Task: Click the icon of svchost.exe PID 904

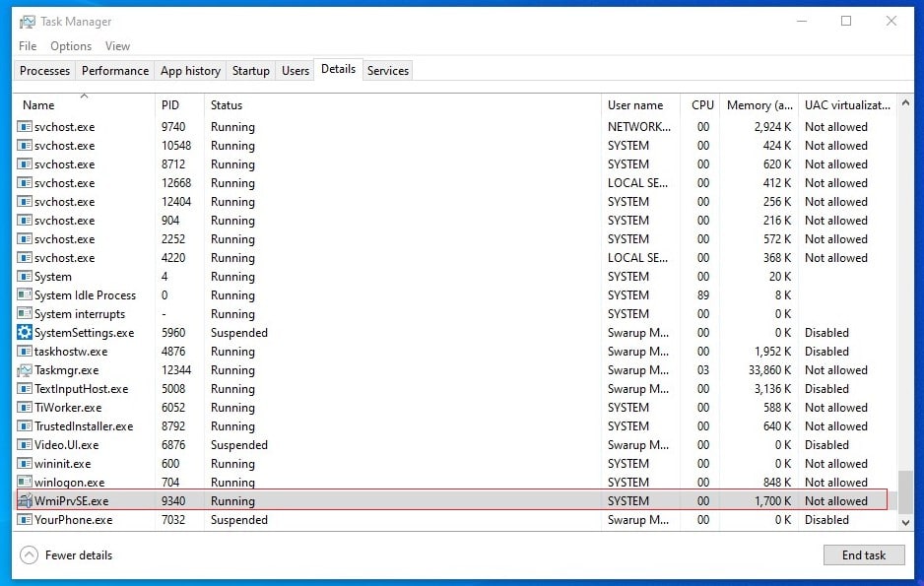Action: pos(25,221)
